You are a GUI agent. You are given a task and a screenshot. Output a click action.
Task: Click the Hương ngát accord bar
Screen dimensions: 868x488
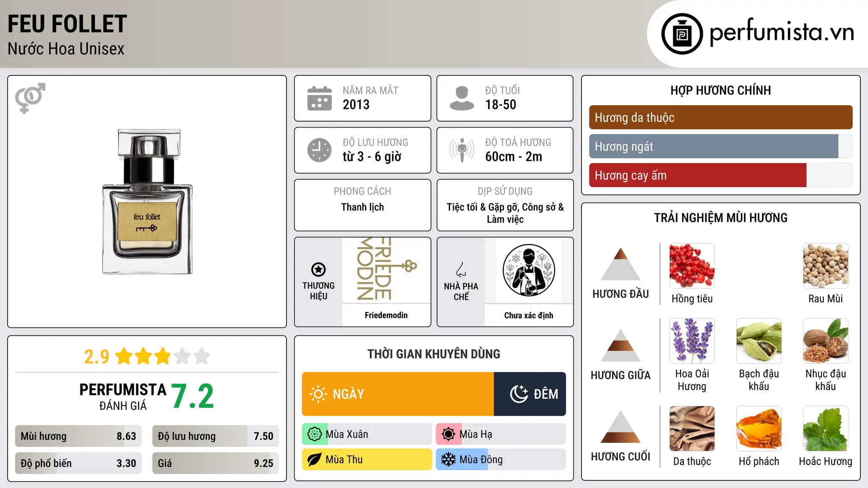(721, 146)
